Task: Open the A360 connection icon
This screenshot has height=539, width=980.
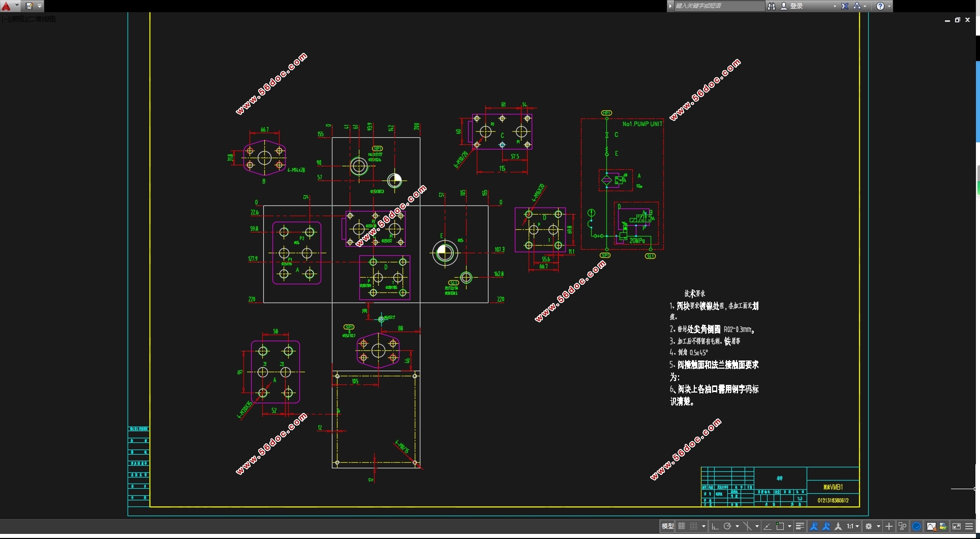Action: 857,6
